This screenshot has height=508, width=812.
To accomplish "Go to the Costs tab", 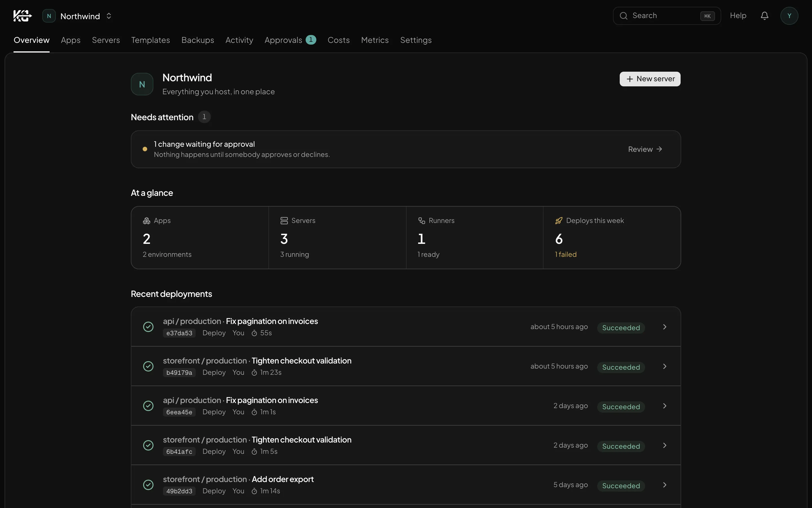I will click(x=339, y=40).
